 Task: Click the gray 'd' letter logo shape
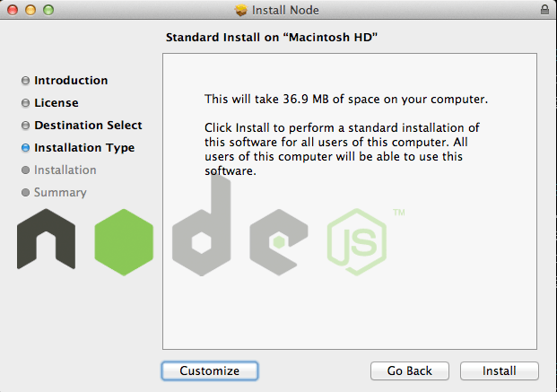(202, 225)
